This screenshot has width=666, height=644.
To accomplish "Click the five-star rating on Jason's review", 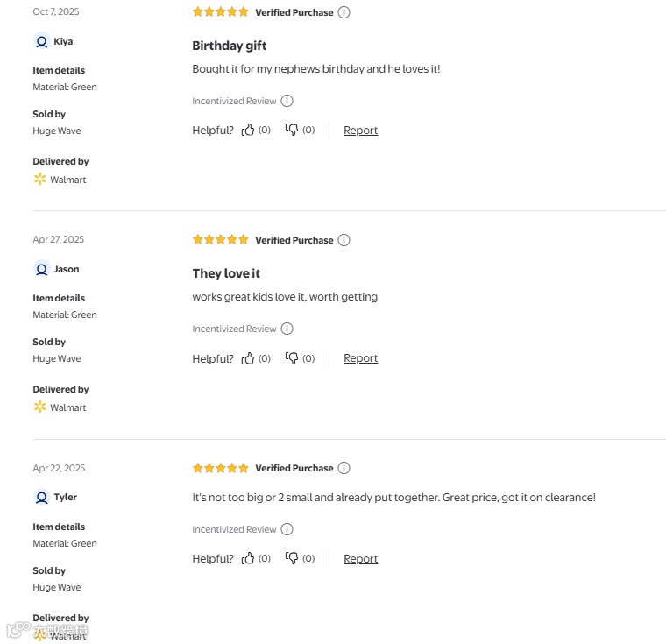I will (221, 240).
